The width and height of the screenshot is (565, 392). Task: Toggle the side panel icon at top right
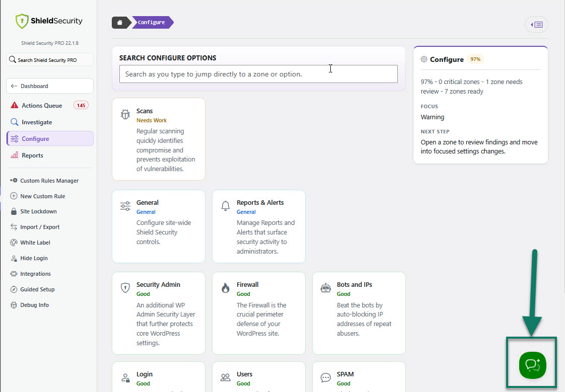536,25
